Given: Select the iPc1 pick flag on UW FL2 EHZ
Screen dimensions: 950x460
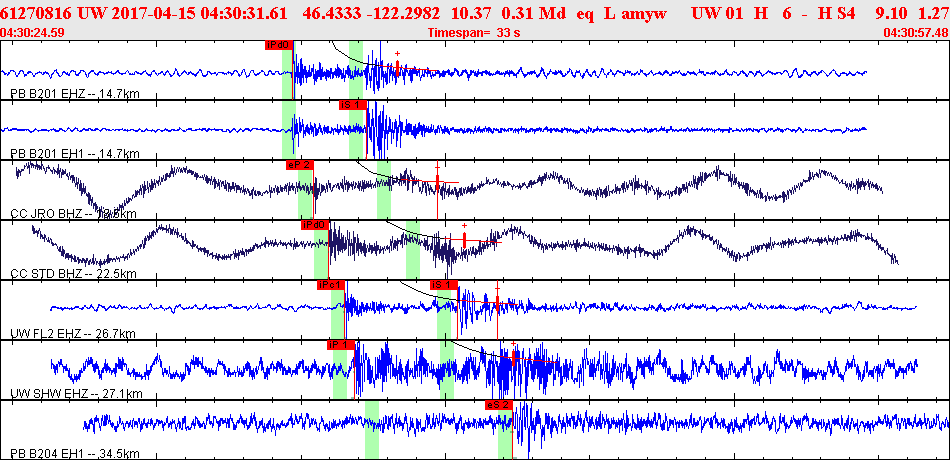Looking at the screenshot, I should pyautogui.click(x=331, y=285).
